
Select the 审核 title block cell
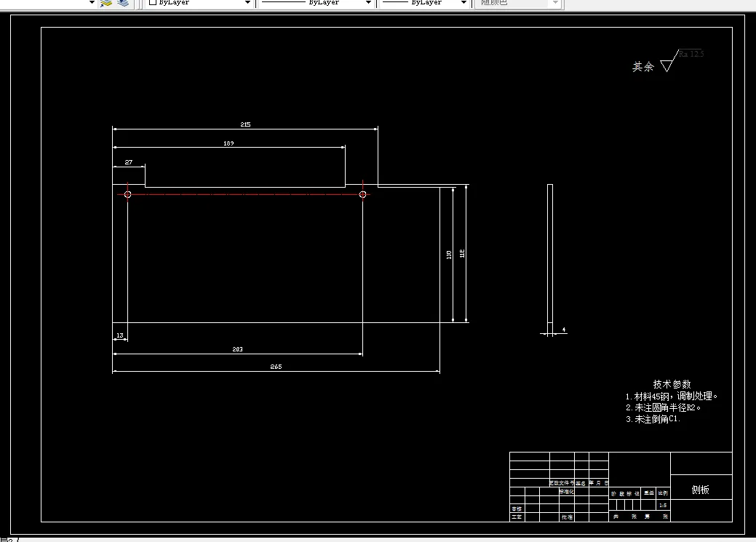(517, 509)
